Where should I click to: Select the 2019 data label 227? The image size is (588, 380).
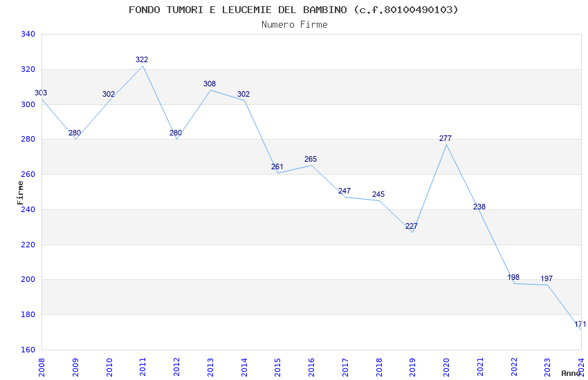click(x=412, y=227)
